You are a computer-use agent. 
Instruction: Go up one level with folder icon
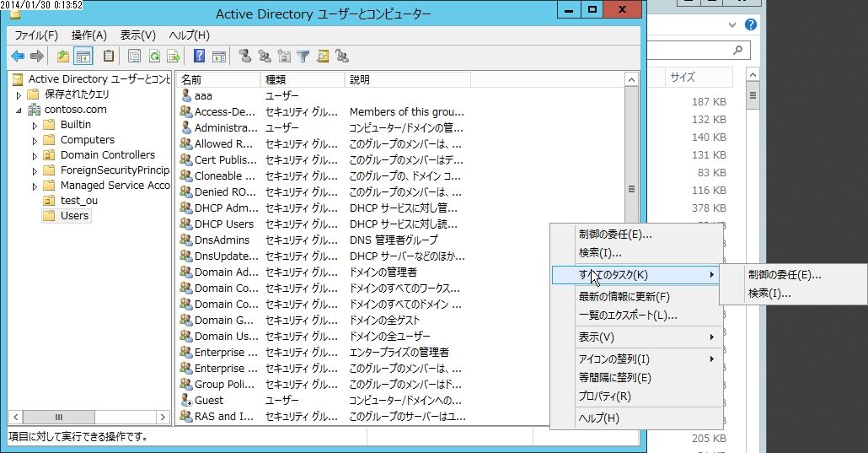pos(63,56)
